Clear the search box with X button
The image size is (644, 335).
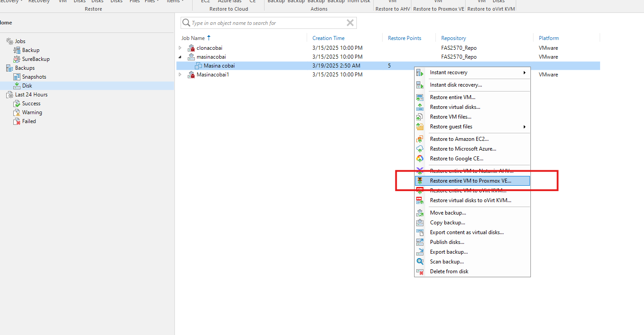(350, 23)
